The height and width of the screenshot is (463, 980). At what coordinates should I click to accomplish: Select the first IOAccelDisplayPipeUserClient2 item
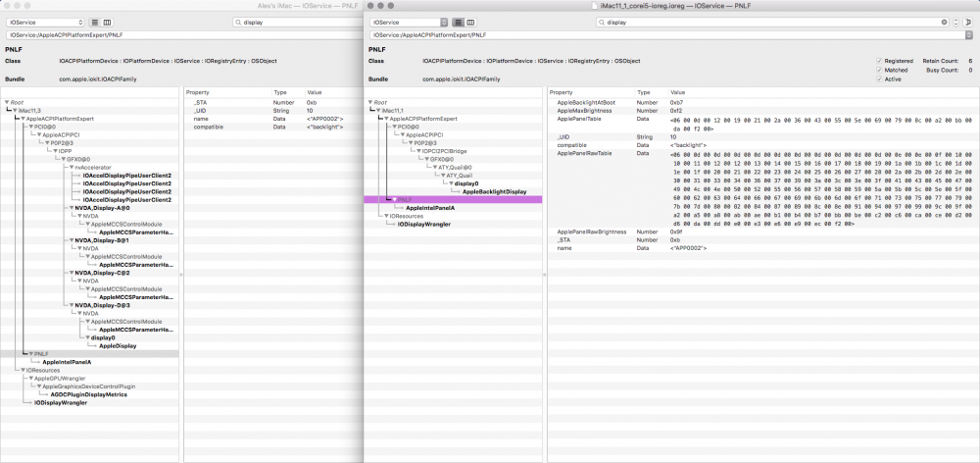126,176
